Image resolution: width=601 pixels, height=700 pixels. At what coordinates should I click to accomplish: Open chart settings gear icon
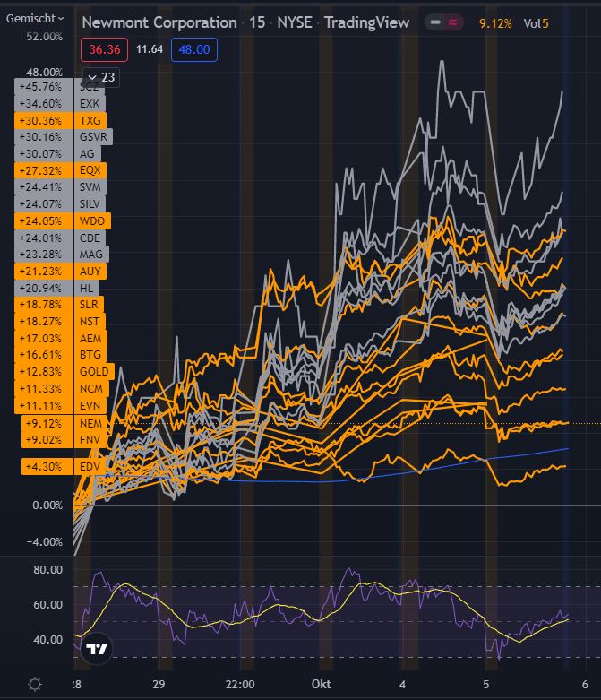(35, 684)
